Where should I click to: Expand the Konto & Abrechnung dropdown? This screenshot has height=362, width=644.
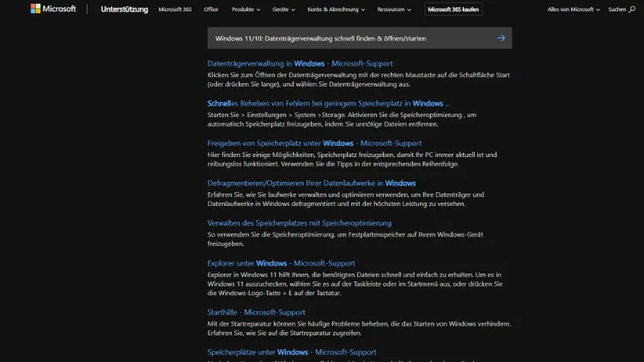(336, 9)
